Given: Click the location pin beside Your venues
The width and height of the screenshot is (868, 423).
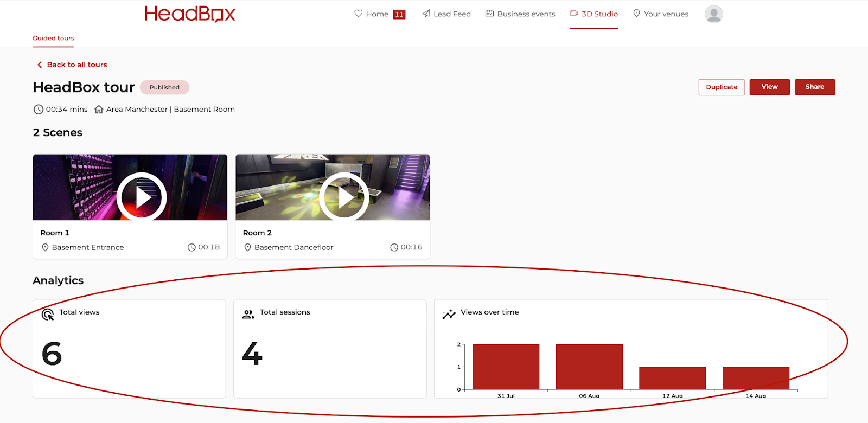Looking at the screenshot, I should pyautogui.click(x=637, y=14).
